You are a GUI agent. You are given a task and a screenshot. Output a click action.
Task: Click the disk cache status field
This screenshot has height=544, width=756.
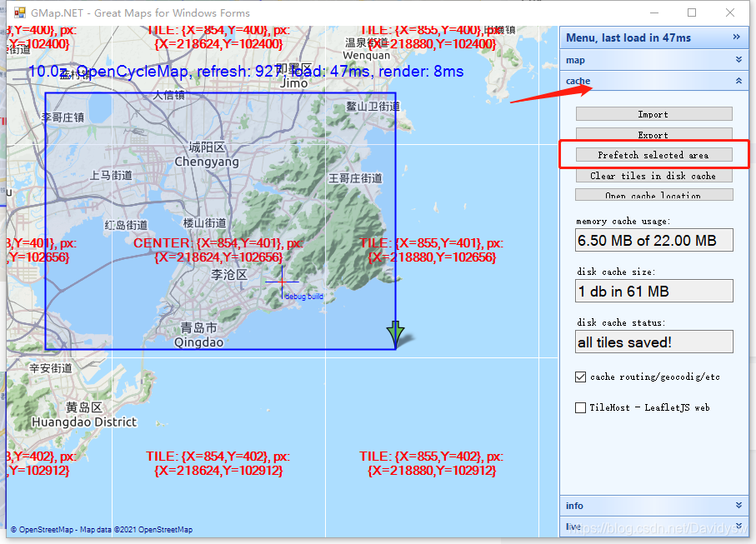pos(653,342)
